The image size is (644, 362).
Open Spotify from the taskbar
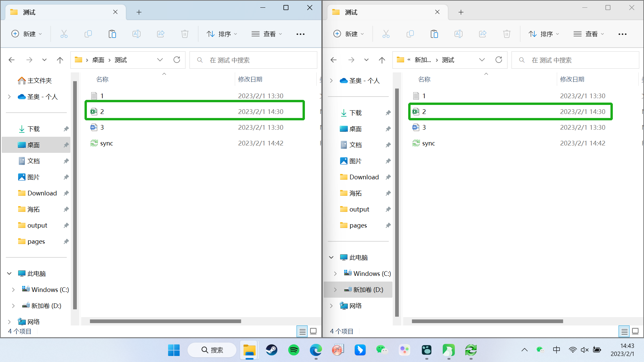point(293,350)
